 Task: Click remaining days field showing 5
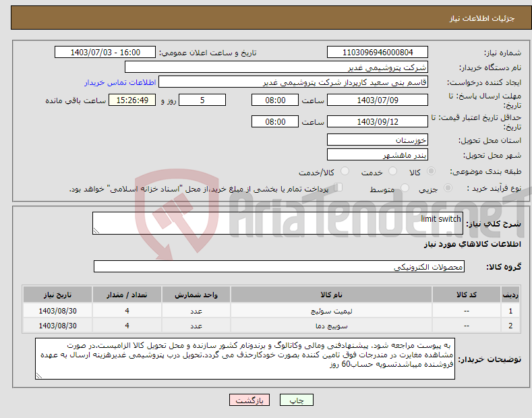click(202, 100)
